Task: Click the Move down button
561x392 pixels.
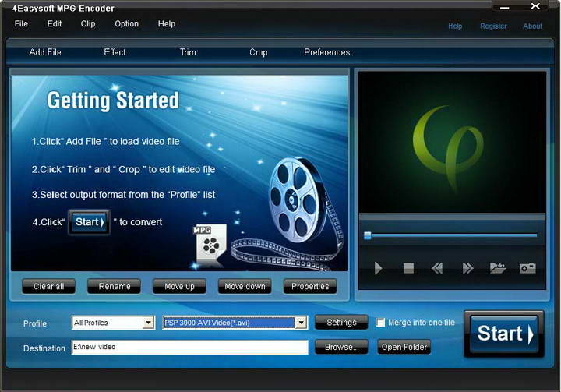Action: click(245, 286)
